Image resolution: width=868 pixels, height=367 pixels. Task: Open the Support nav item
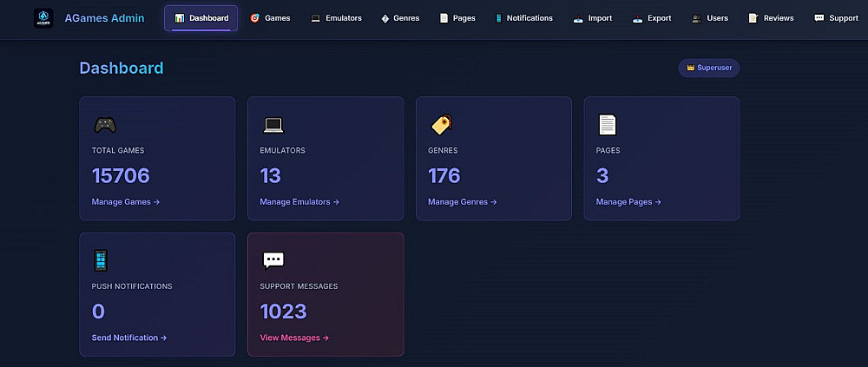point(837,18)
